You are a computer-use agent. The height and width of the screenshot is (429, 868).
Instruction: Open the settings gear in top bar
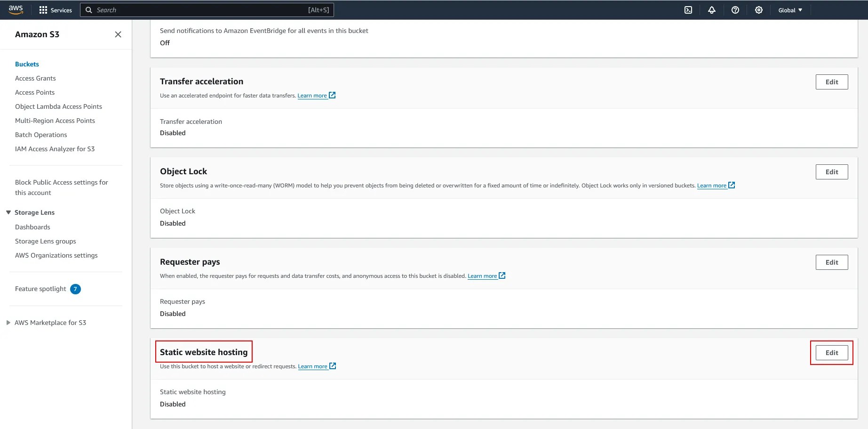point(758,10)
